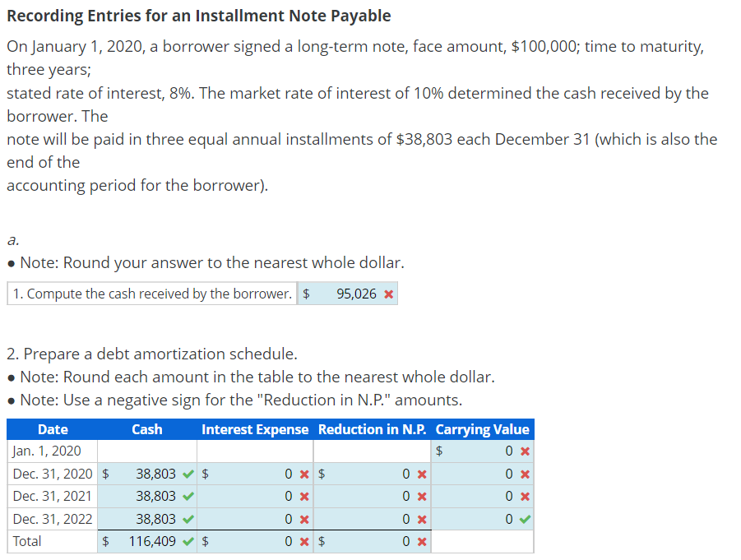
Task: Click the Date column header
Action: [x=52, y=429]
